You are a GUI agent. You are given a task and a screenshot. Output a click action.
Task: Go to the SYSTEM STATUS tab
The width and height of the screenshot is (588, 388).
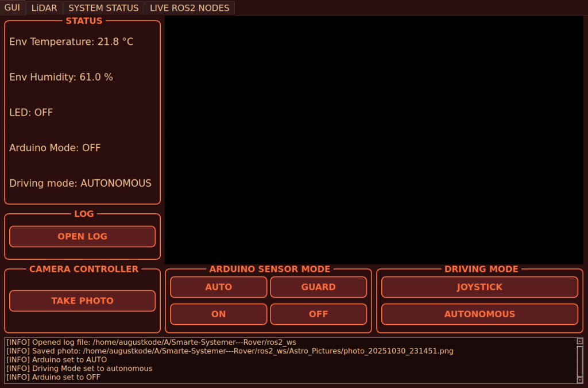(x=103, y=8)
